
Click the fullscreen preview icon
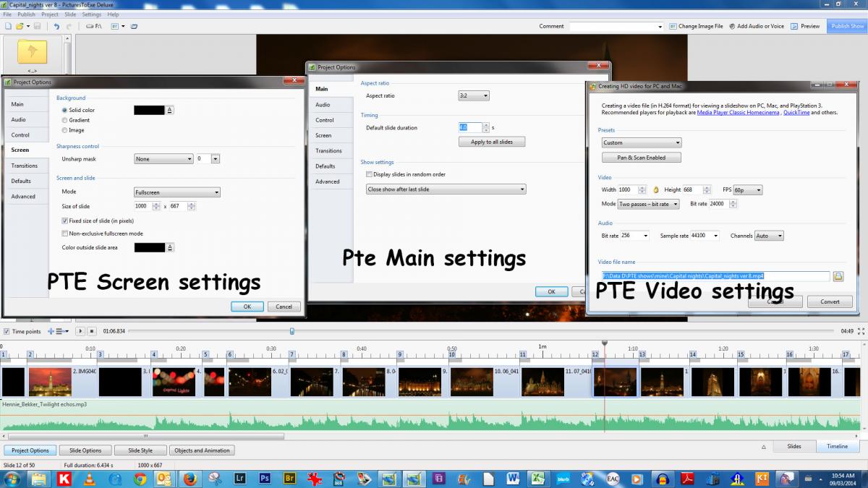tap(860, 331)
